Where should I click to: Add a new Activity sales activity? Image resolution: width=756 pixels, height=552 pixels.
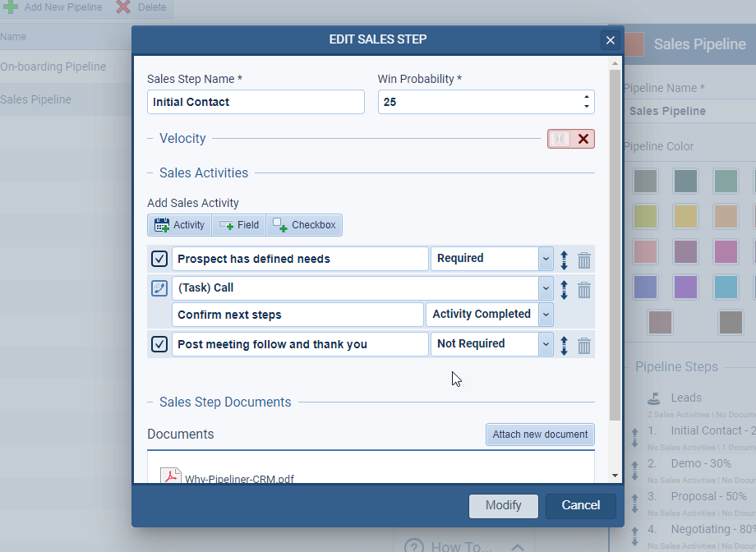(178, 224)
